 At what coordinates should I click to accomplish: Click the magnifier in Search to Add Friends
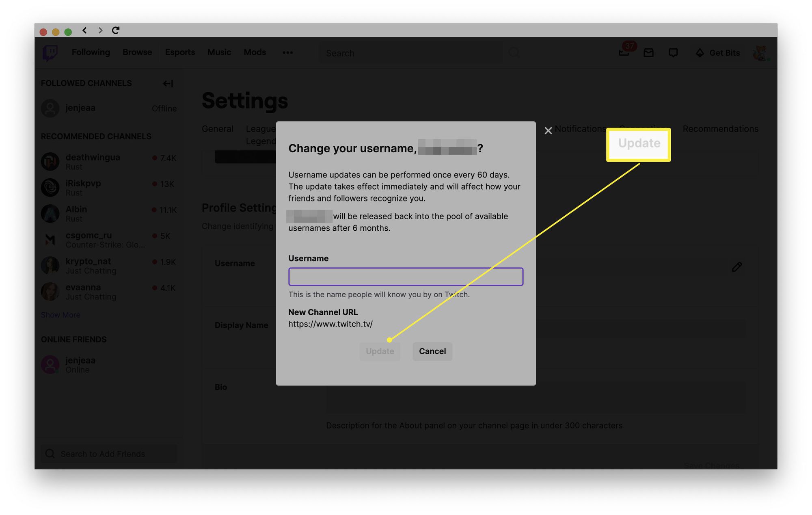coord(50,454)
